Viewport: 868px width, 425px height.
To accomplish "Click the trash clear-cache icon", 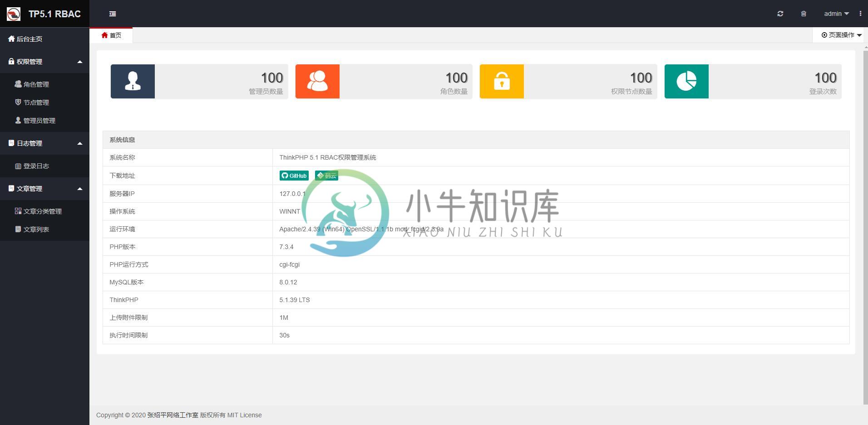I will (804, 14).
